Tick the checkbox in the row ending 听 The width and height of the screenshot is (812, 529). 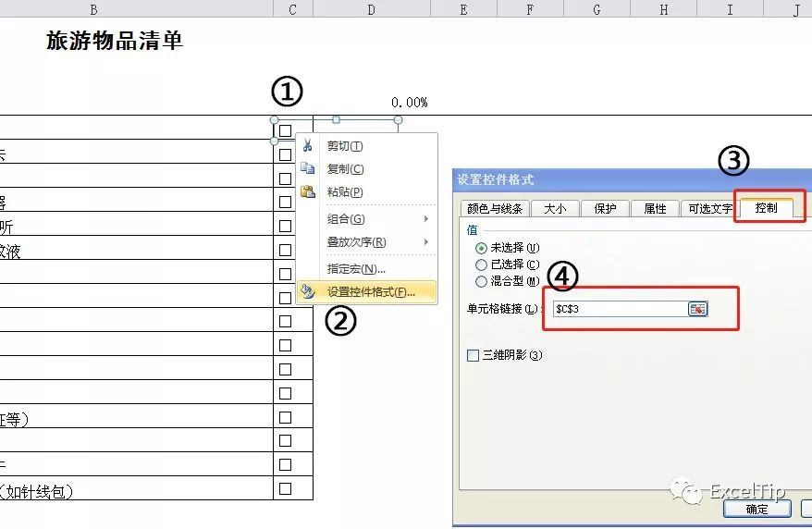pos(285,227)
